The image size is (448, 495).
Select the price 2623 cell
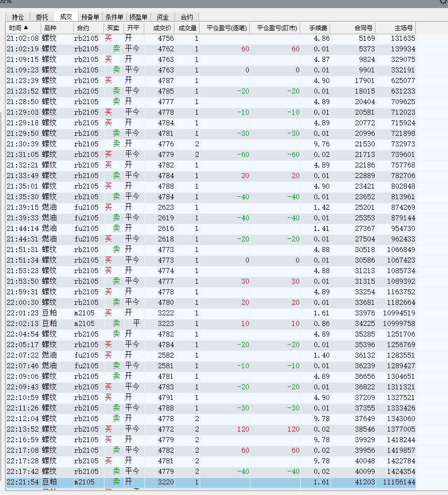pyautogui.click(x=166, y=208)
